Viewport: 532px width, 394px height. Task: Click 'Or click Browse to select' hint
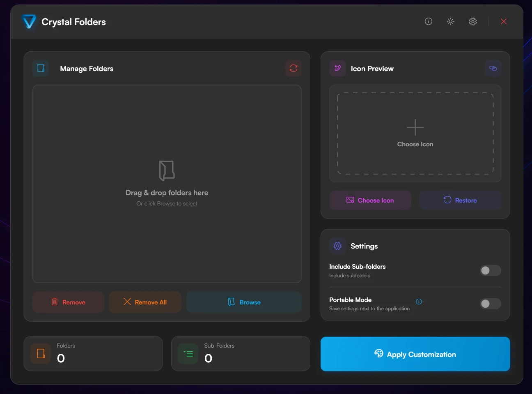click(x=167, y=204)
